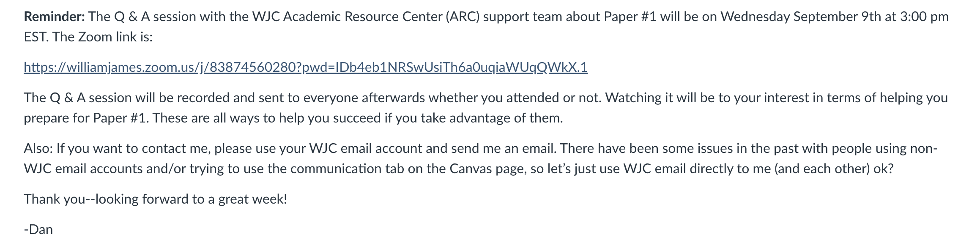Click the text "prepare for Paper #1"
980x245 pixels.
(x=85, y=118)
